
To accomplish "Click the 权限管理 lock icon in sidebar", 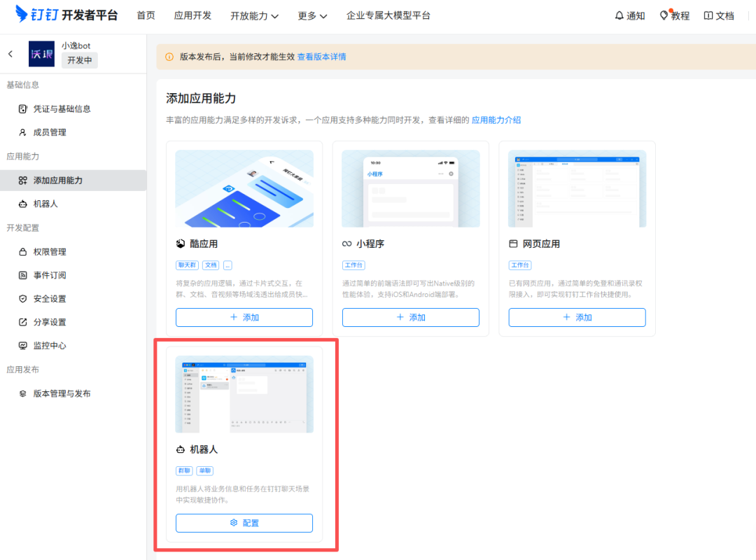I will pos(23,251).
